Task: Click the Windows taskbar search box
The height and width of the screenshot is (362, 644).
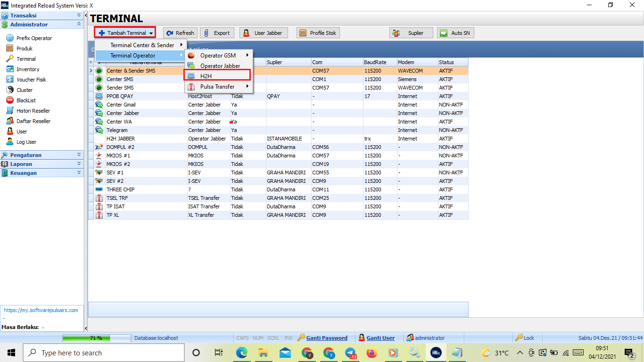Action: coord(104,353)
